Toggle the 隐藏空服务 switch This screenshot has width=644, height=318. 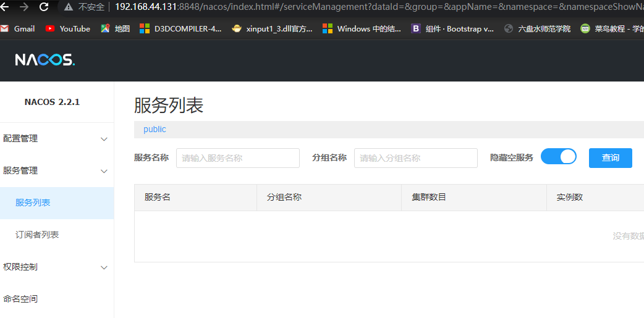pos(559,157)
